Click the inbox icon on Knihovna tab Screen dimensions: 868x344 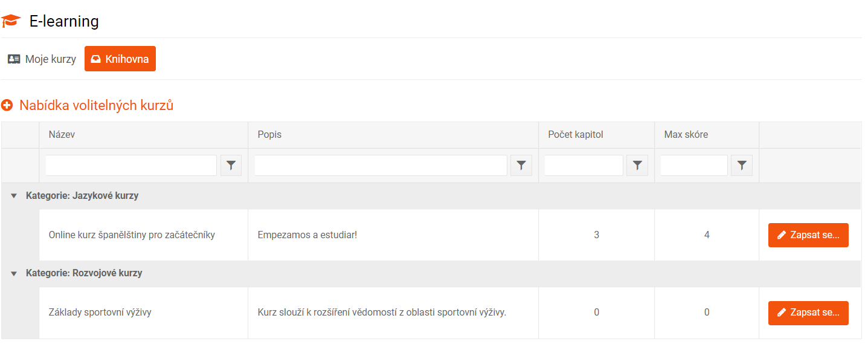click(x=95, y=59)
